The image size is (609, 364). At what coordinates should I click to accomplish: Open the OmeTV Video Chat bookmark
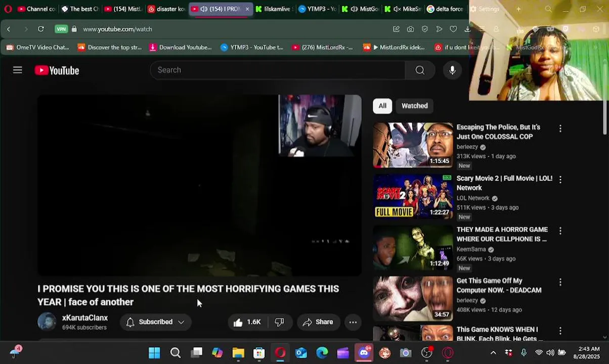[38, 48]
